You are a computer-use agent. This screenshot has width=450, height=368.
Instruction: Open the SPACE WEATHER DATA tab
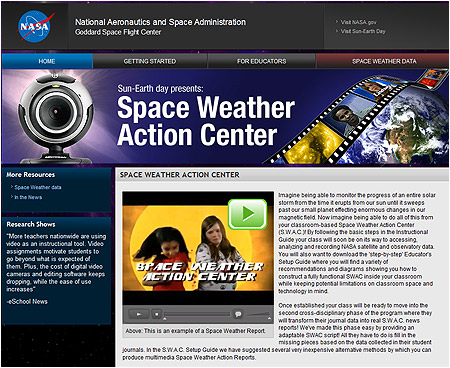pyautogui.click(x=384, y=61)
